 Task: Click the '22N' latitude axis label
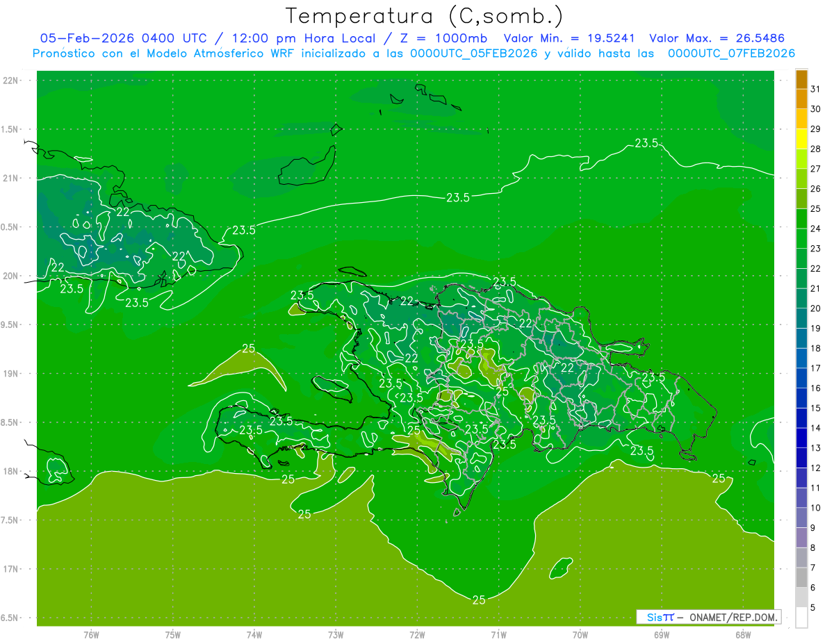tap(10, 81)
